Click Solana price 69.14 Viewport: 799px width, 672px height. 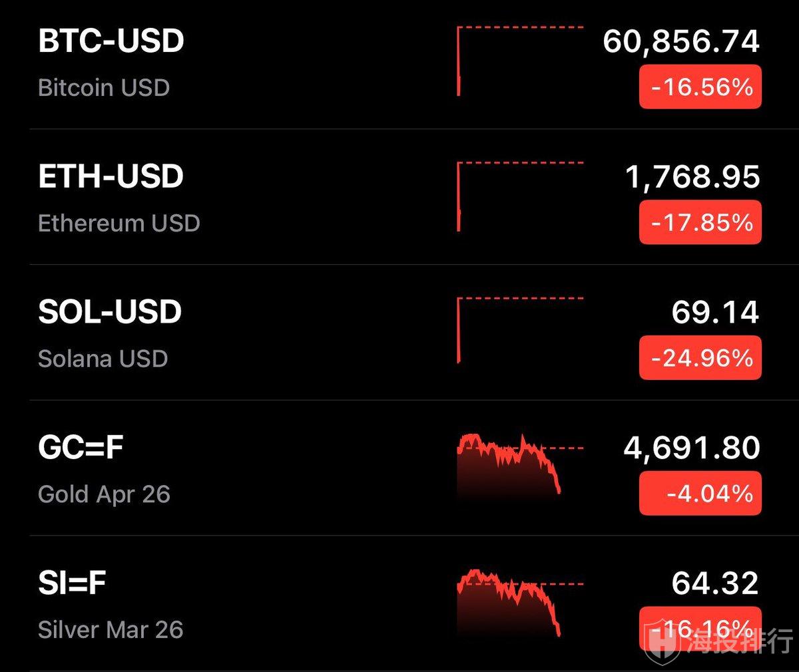[x=714, y=312]
